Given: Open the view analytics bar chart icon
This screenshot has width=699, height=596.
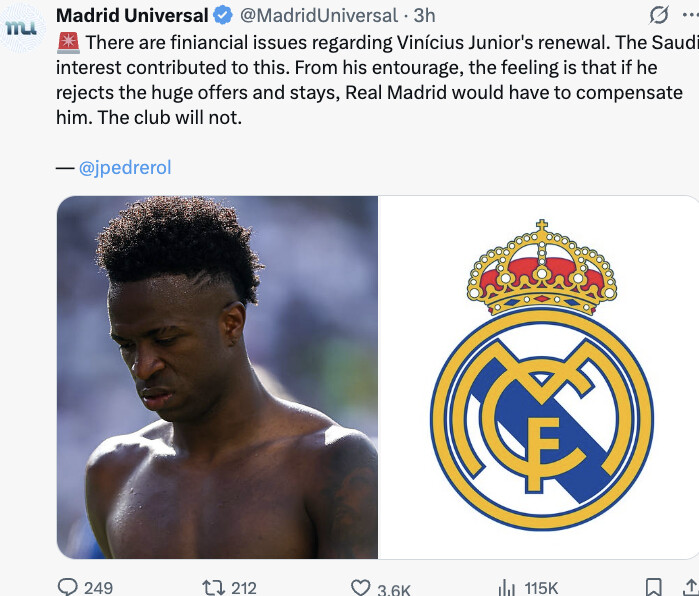Looking at the screenshot, I should click(x=506, y=588).
